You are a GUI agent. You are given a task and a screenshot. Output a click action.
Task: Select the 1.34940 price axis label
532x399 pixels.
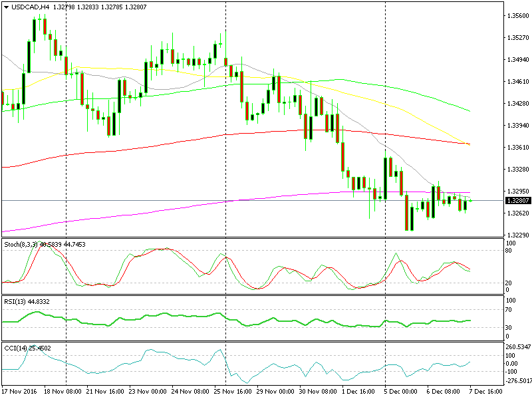pos(518,60)
